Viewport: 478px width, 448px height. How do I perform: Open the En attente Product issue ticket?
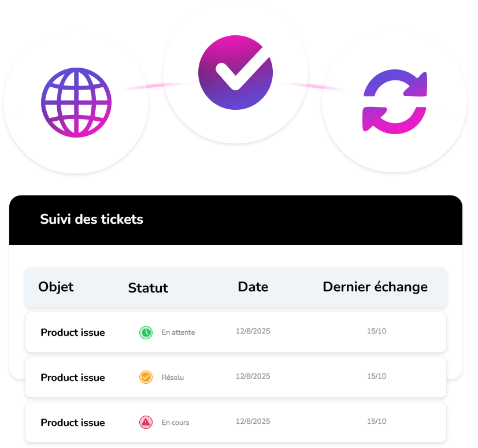[73, 332]
